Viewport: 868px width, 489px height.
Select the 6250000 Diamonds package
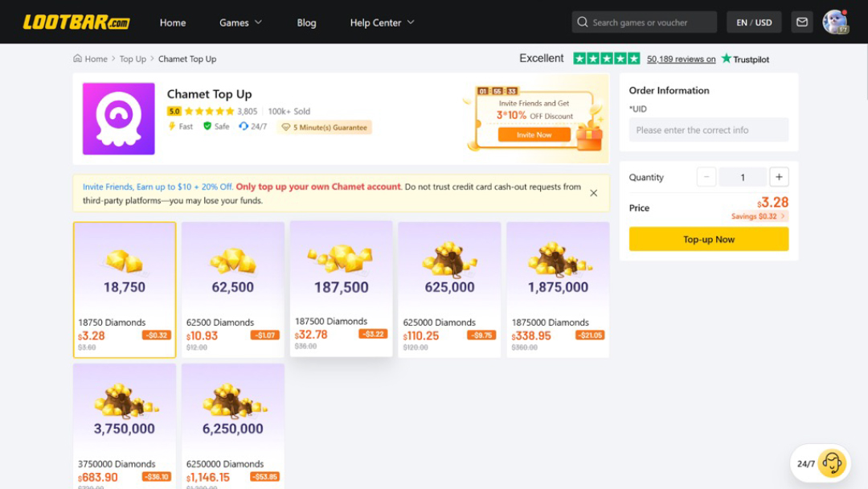(x=232, y=426)
